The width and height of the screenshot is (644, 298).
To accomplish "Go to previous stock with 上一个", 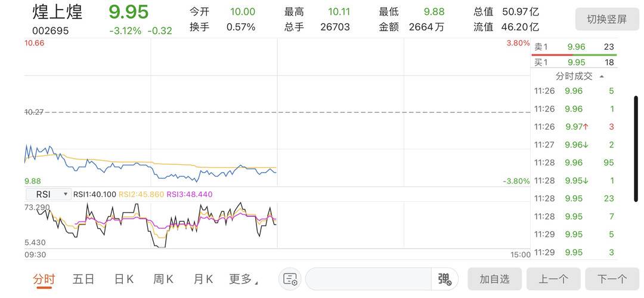I will [553, 279].
